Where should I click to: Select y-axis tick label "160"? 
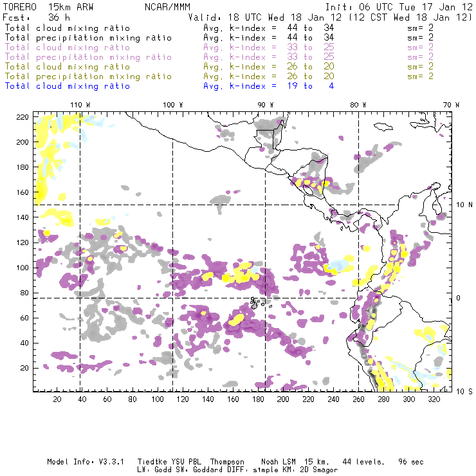point(23,192)
